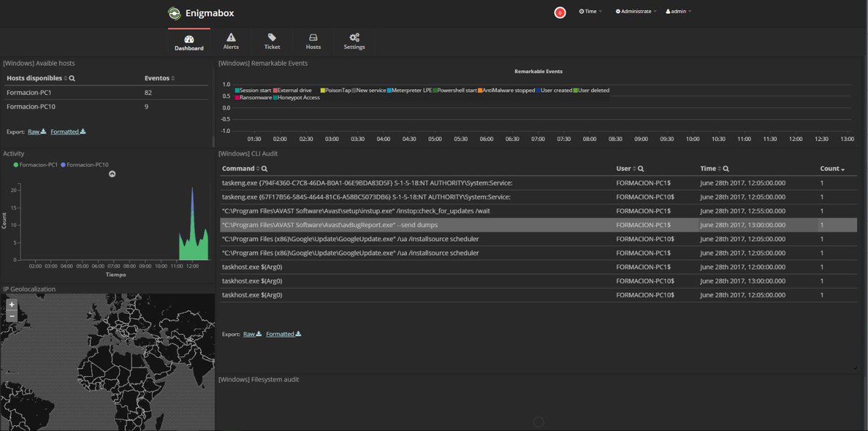Toggle the Formacion-PC1 legend in Activity chart
This screenshot has height=431, width=868.
pos(33,164)
